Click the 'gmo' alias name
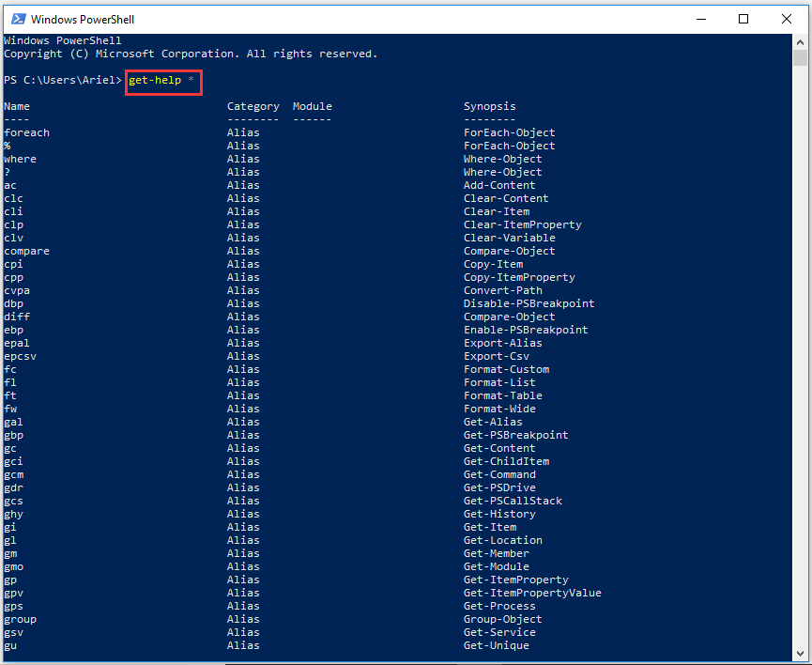Image resolution: width=812 pixels, height=665 pixels. tap(13, 567)
